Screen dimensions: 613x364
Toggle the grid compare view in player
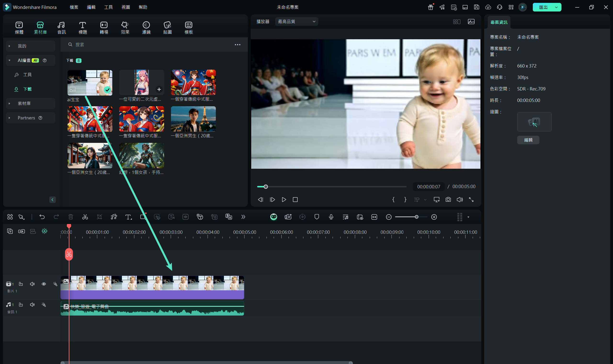[x=457, y=22]
